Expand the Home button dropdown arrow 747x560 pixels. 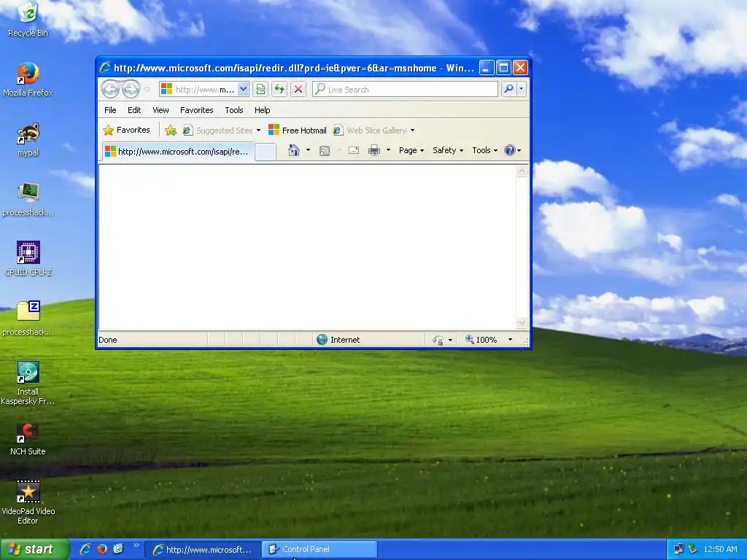pyautogui.click(x=309, y=150)
